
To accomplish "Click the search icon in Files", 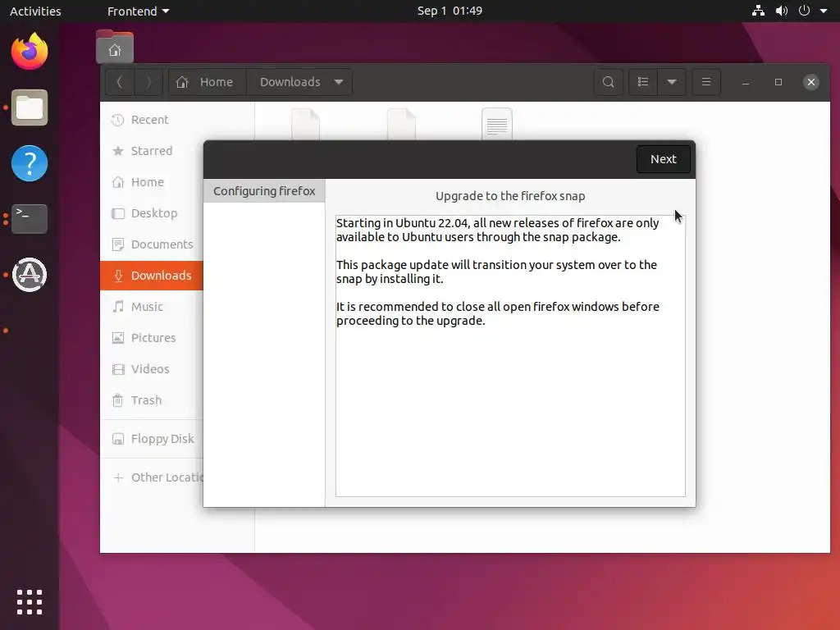I will [608, 82].
